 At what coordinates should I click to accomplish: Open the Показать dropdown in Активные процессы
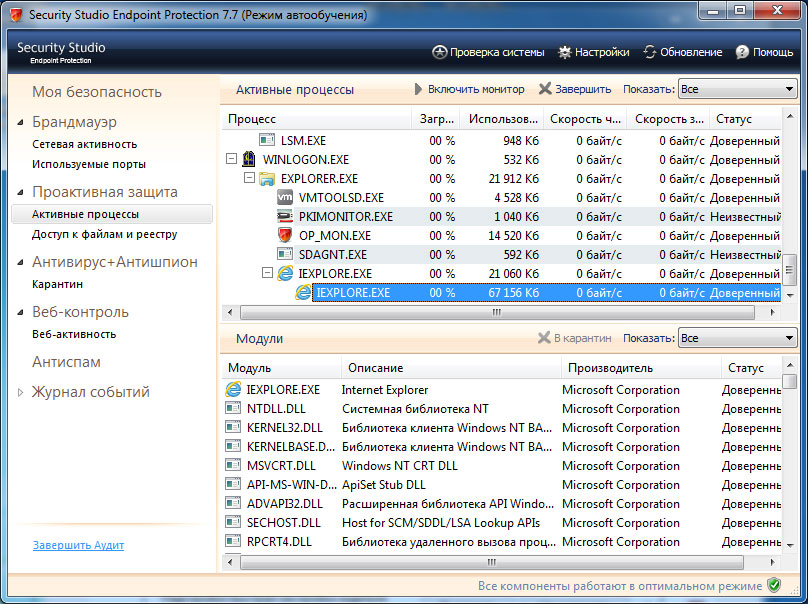tap(739, 88)
